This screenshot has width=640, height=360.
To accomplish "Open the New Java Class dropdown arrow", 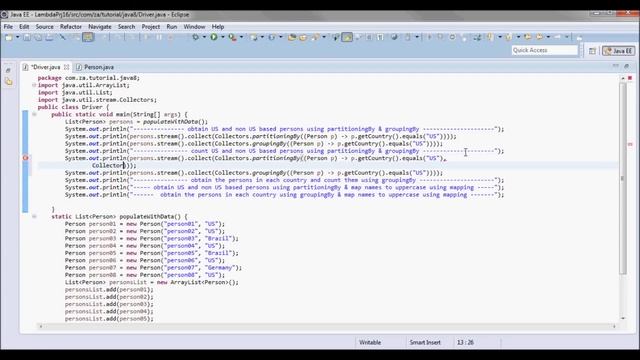I will pos(280,37).
